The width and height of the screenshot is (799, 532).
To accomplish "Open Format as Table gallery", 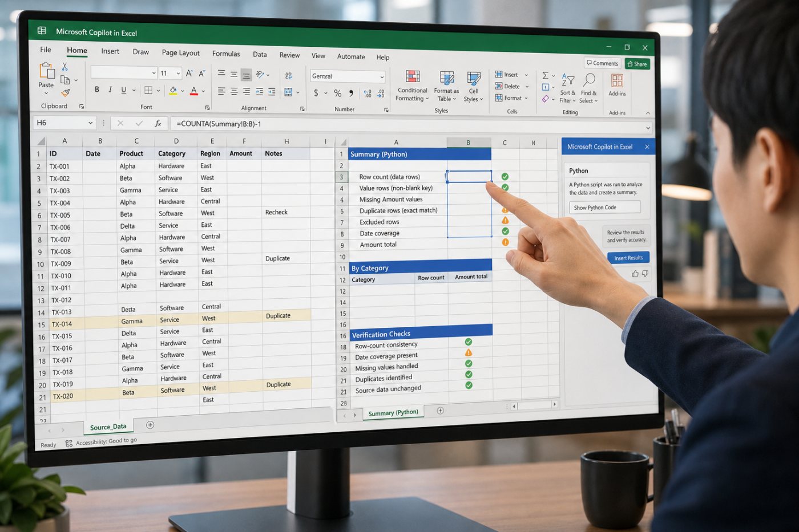I will pyautogui.click(x=446, y=87).
